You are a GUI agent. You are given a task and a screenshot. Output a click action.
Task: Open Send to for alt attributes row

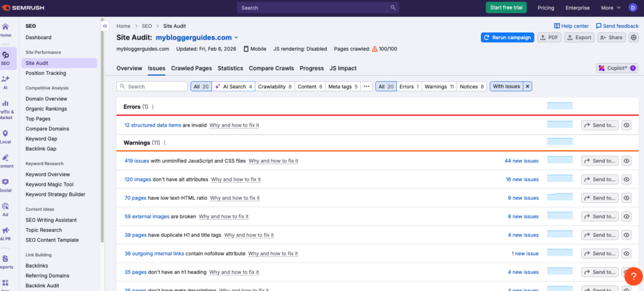point(599,180)
